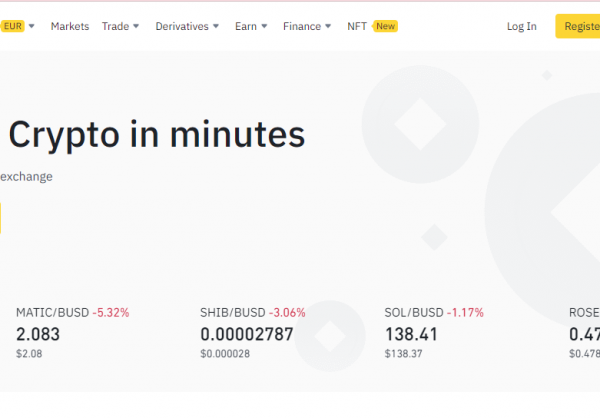600x418 pixels.
Task: Select the SHIB/BUSD ticker
Action: (x=239, y=312)
